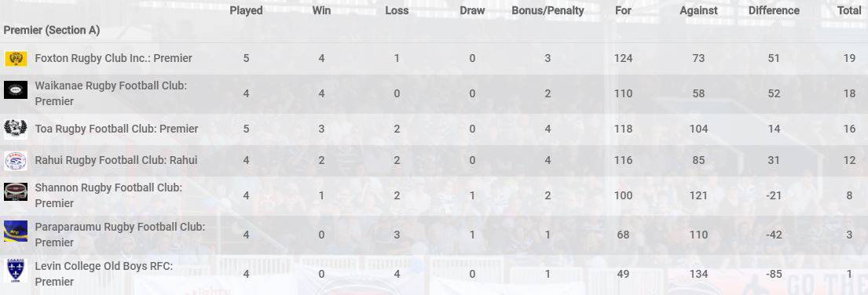
Task: Select the Against column header
Action: pos(698,10)
